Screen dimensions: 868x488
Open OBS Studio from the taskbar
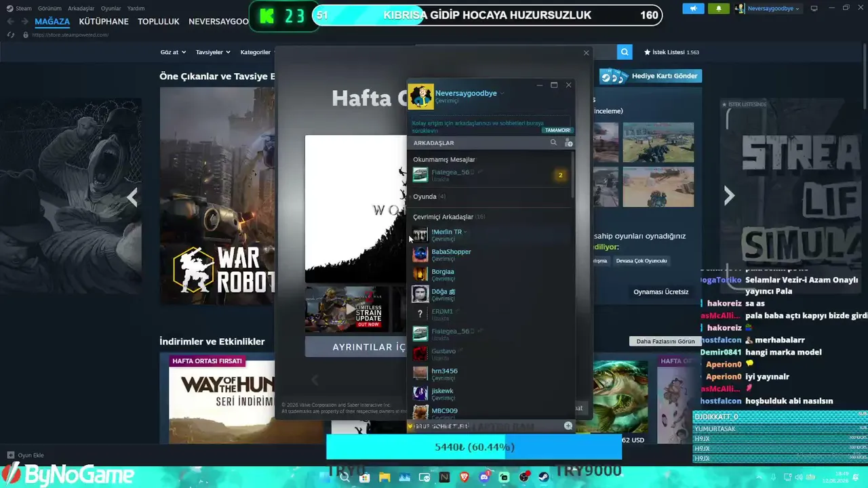coord(524,477)
